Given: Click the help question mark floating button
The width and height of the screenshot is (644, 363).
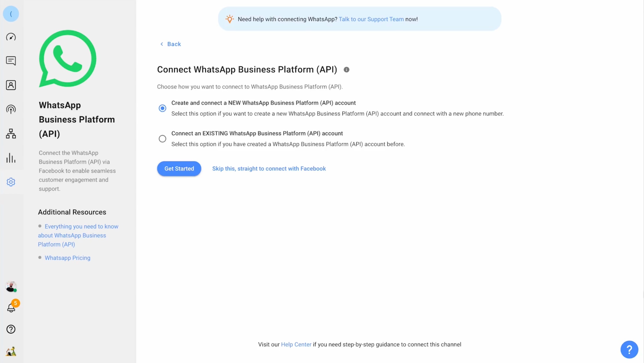Looking at the screenshot, I should (x=628, y=349).
